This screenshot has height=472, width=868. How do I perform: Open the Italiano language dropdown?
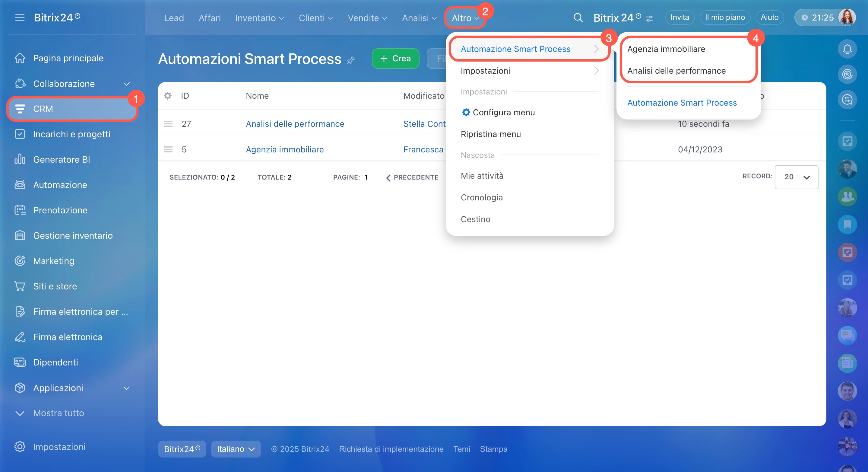236,449
